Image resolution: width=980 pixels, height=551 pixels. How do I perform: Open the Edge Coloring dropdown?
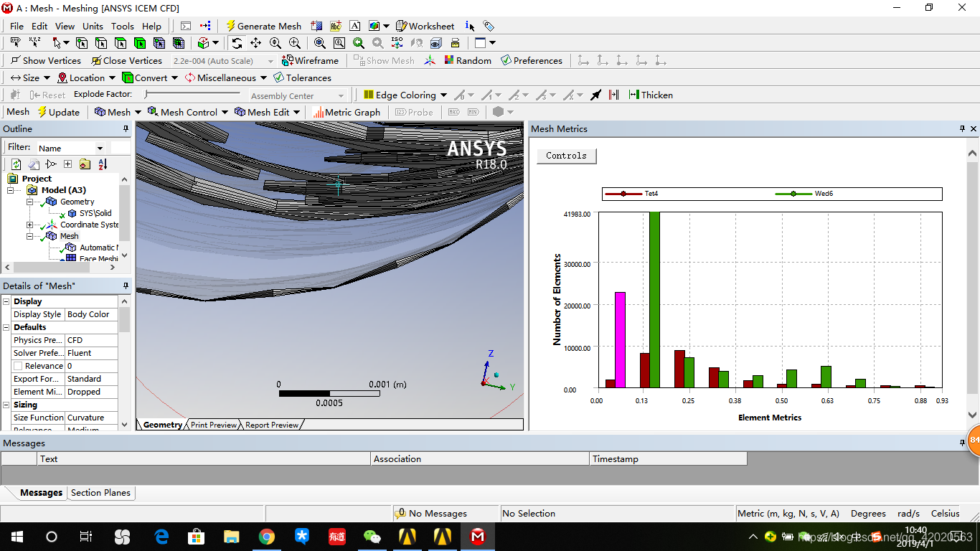(405, 95)
